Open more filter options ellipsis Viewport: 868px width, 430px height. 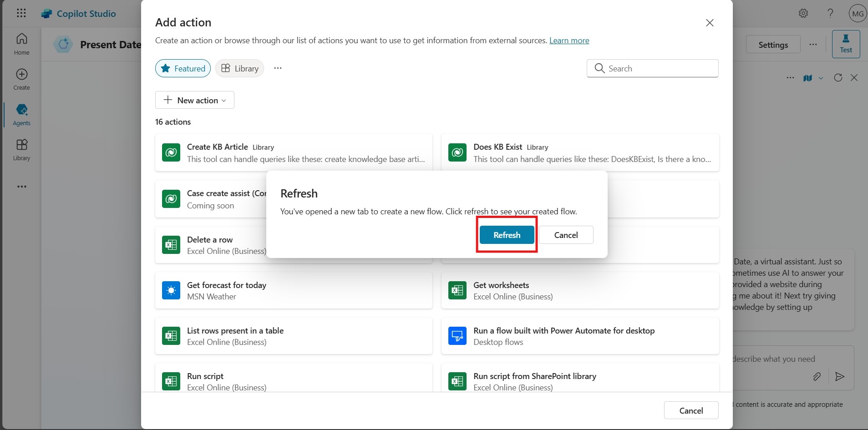(278, 68)
